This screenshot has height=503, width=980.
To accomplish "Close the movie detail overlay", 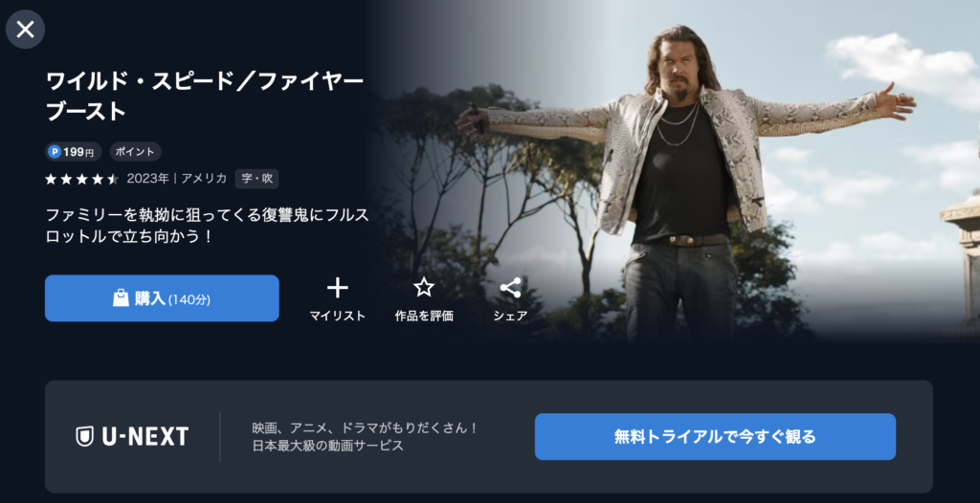I will pos(25,29).
